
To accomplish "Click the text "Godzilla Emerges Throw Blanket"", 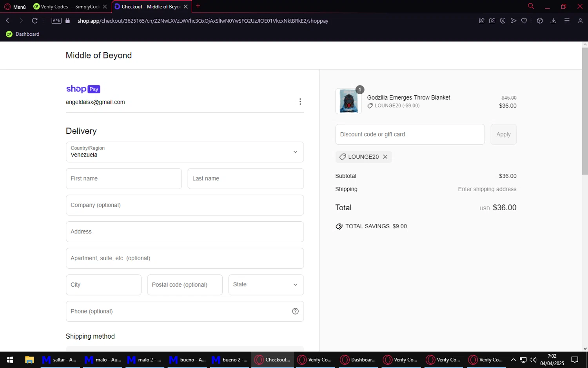I will (408, 98).
